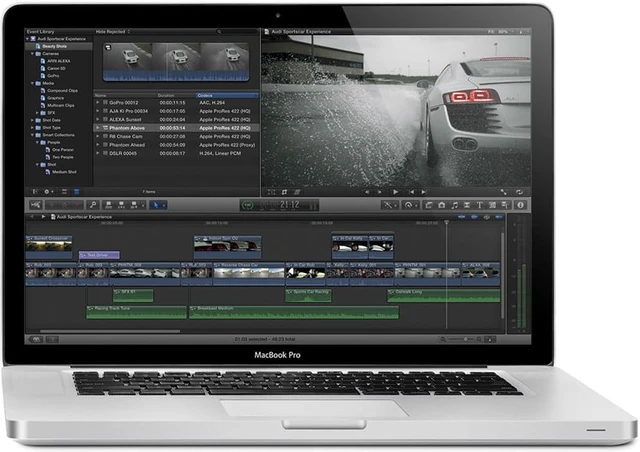Click the timeline horizontal scrollbar
This screenshot has height=452, width=640.
110,331
